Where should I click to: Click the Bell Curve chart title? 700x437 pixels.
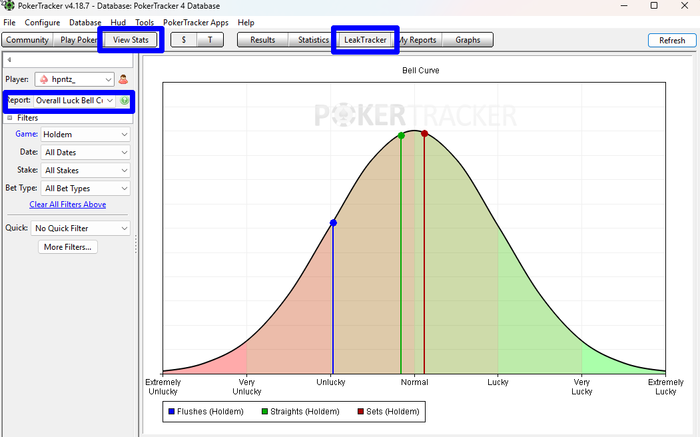[421, 71]
